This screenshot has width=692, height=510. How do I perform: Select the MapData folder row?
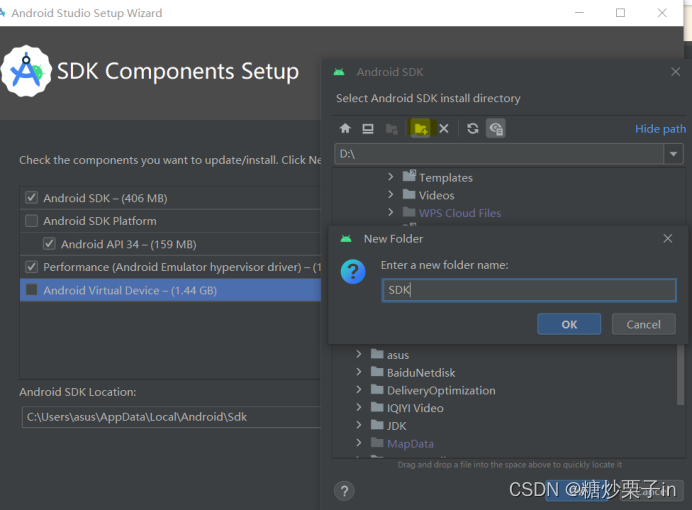[x=410, y=443]
